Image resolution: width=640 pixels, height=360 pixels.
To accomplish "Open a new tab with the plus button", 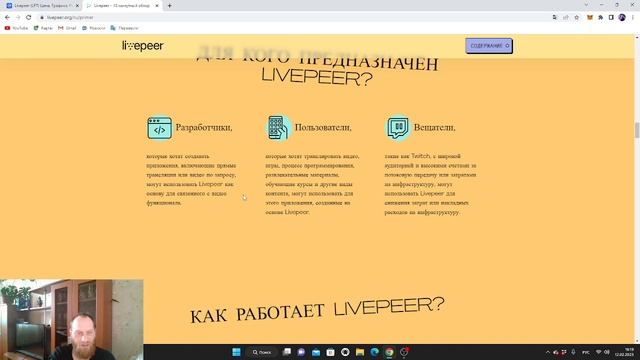I will coord(169,6).
